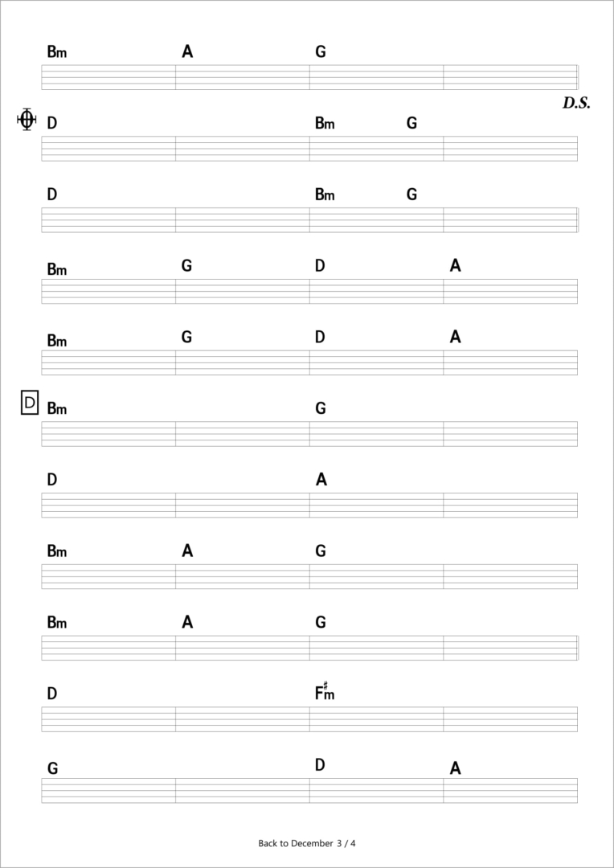Select the G chord opening the final system
614x868 pixels.
[52, 768]
